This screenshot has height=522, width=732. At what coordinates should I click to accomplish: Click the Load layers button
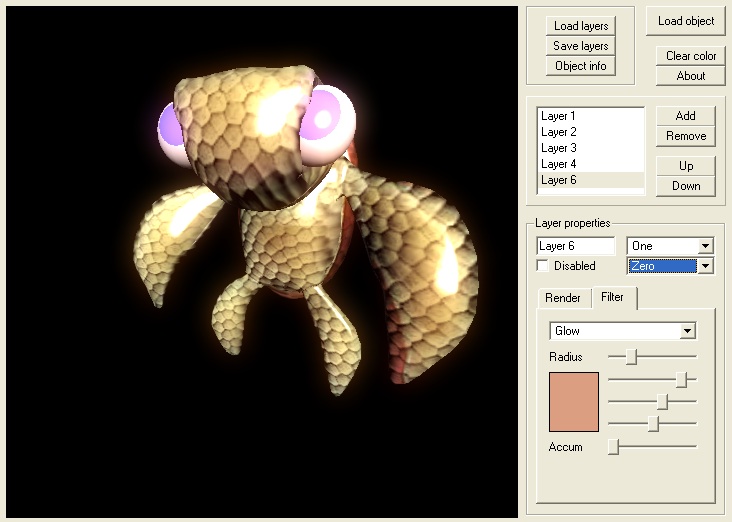pos(581,26)
